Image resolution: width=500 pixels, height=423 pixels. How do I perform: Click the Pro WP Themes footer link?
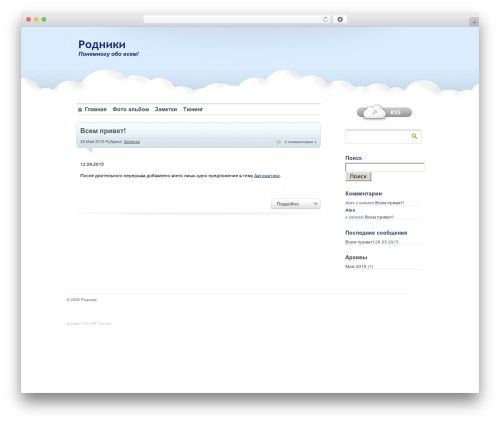(97, 323)
